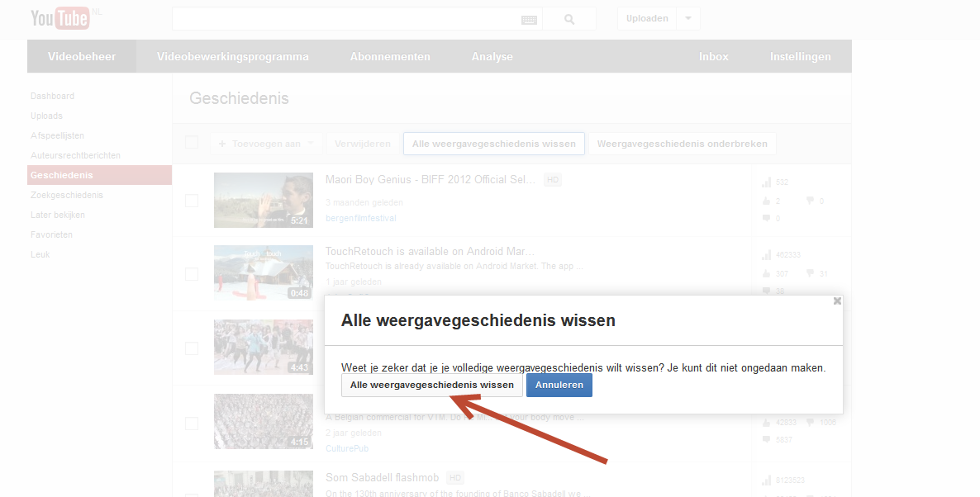The width and height of the screenshot is (980, 497).
Task: Click the toolbar's Alle weergavegeschiedenis wissen button
Action: [494, 144]
